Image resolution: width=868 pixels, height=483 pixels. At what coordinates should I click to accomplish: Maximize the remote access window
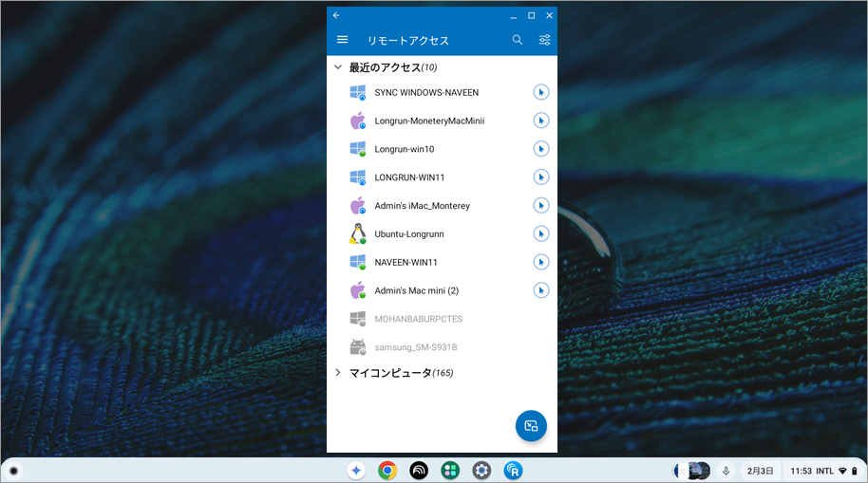click(532, 15)
